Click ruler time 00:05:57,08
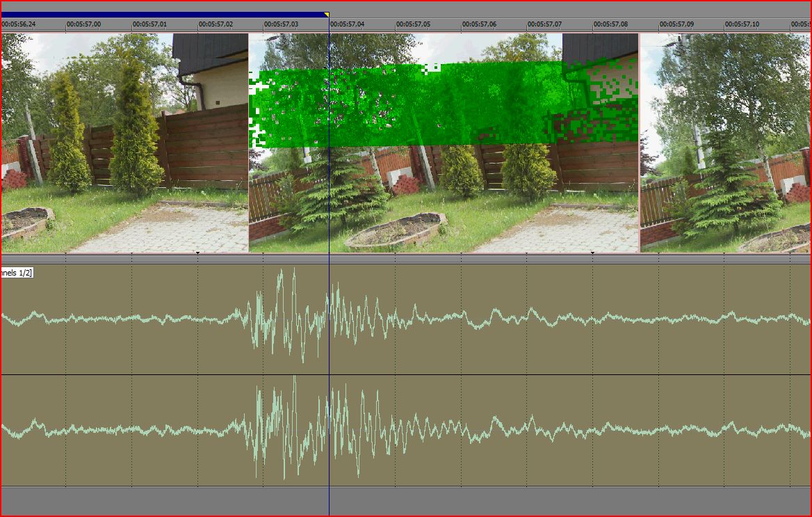This screenshot has height=517, width=812. (x=610, y=24)
